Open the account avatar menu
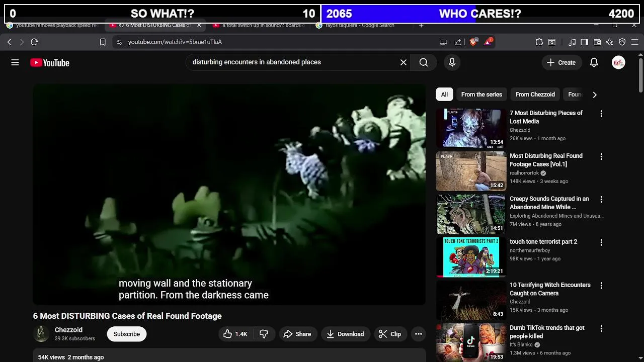This screenshot has width=644, height=362. (x=618, y=62)
